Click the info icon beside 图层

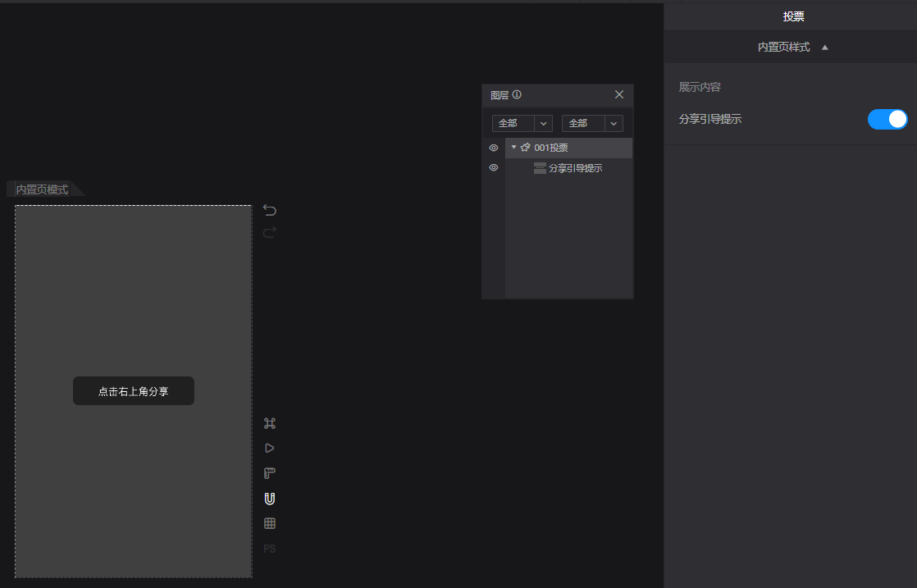pos(517,94)
